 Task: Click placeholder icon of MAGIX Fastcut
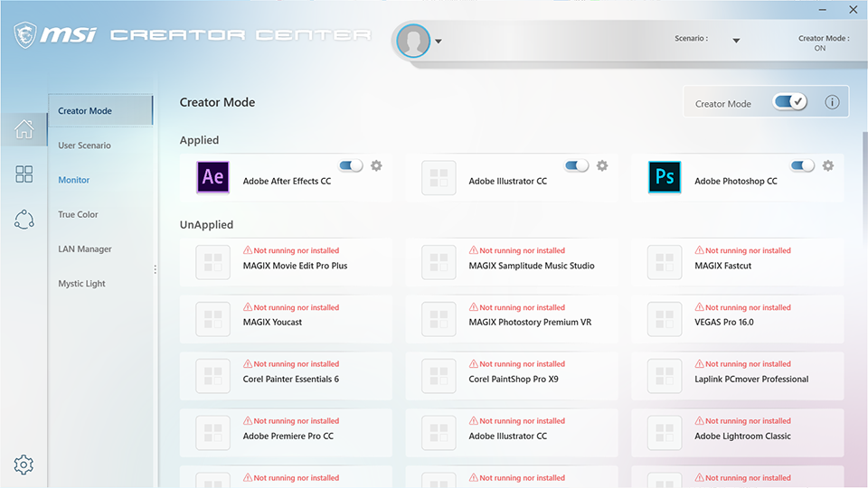(x=665, y=262)
